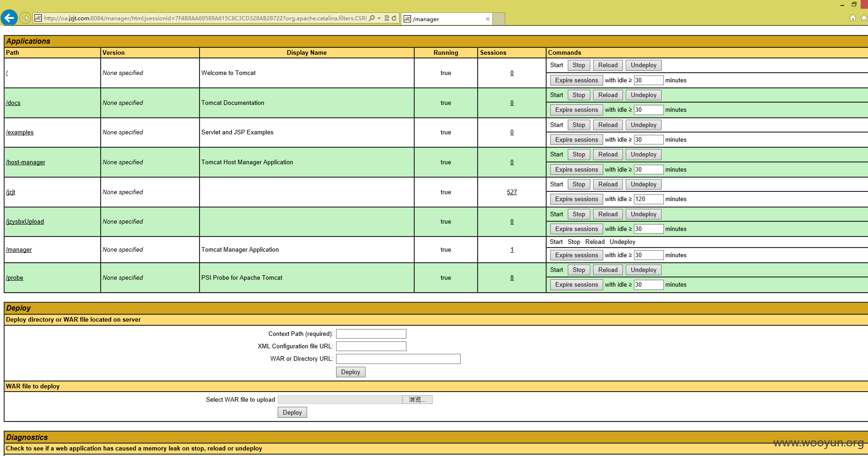
Task: Click the refresh icon in address bar
Action: pos(394,18)
